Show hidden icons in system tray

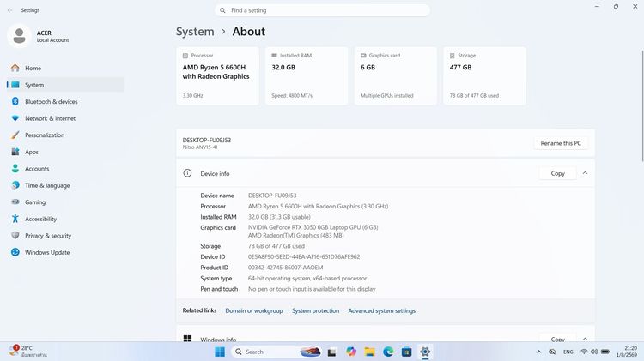pyautogui.click(x=538, y=352)
